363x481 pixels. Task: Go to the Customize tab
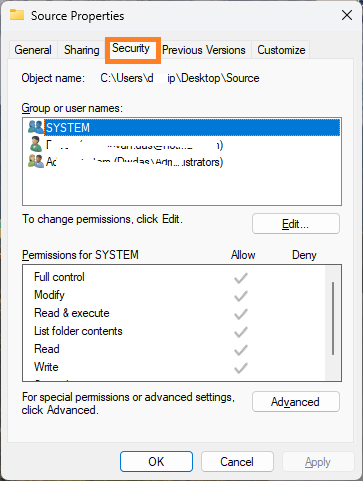pyautogui.click(x=281, y=50)
